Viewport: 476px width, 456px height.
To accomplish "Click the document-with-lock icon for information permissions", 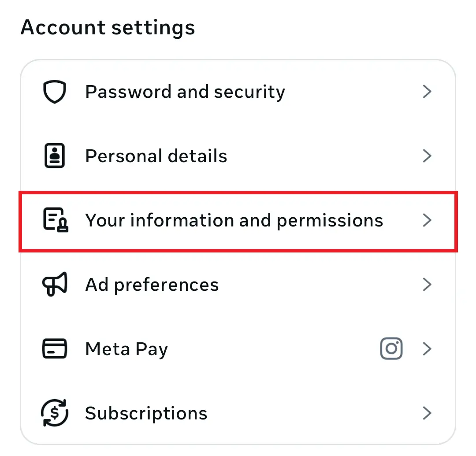I will (x=55, y=220).
